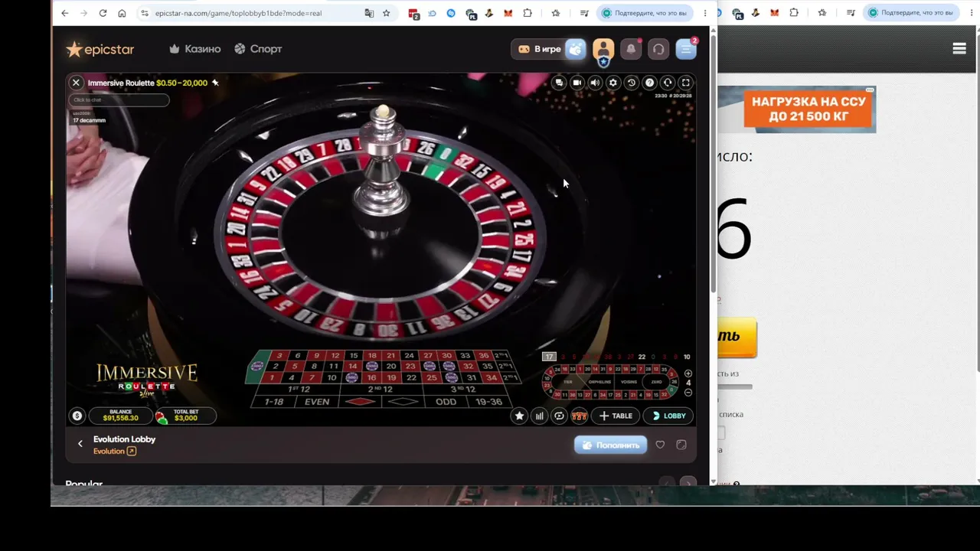This screenshot has width=980, height=551.
Task: Increase racetrack neighbors with plus
Action: [x=688, y=373]
